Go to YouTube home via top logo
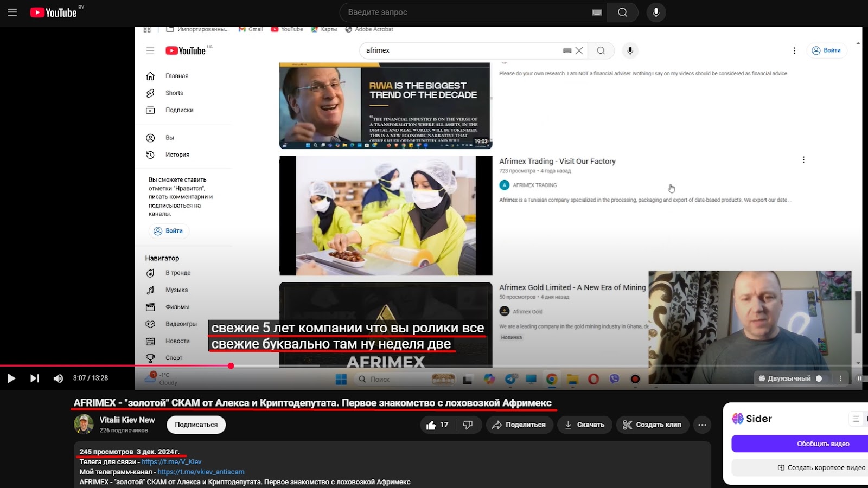This screenshot has height=488, width=868. pos(54,12)
